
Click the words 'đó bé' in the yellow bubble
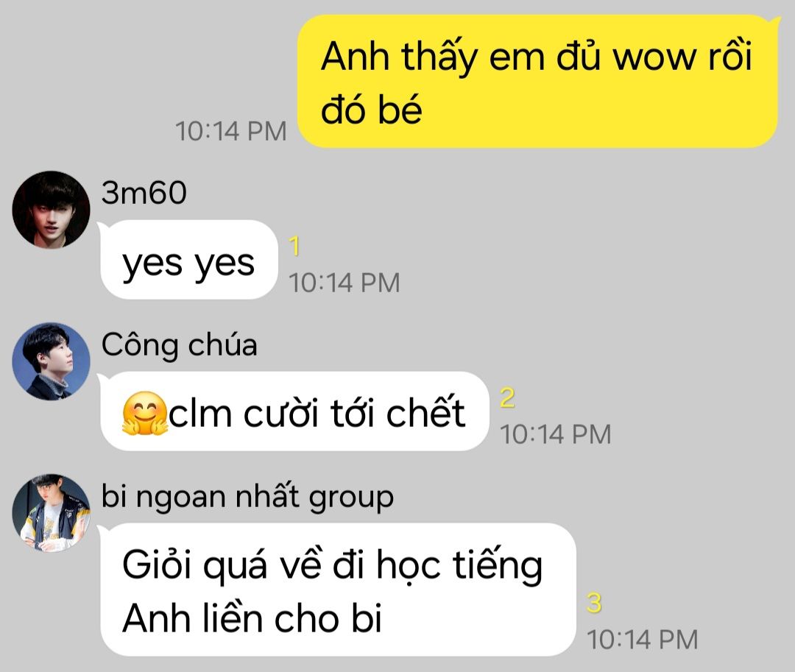(372, 109)
